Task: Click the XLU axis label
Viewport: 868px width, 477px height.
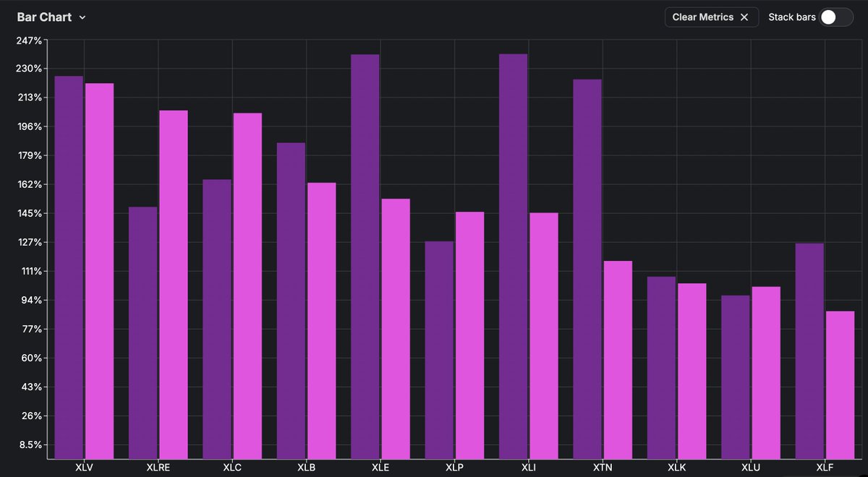Action: click(x=751, y=468)
